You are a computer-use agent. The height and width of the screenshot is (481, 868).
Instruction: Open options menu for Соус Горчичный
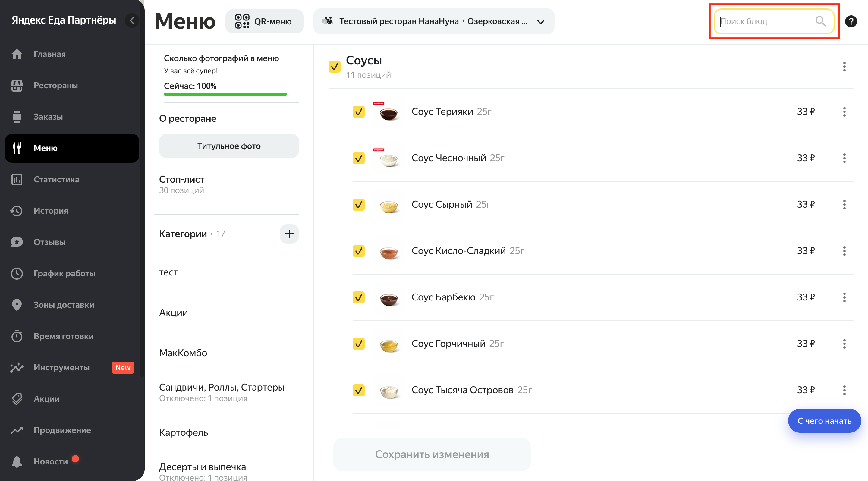coord(844,344)
